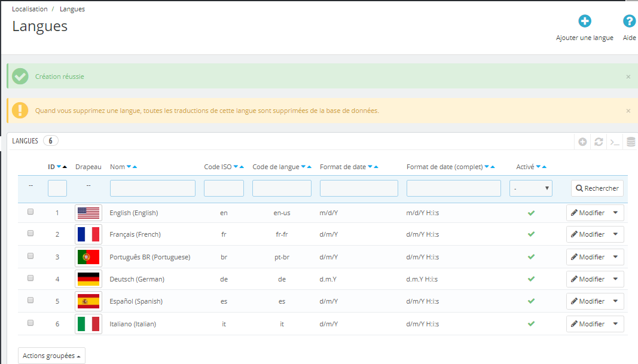
Task: Export to SQL Manager database icon
Action: point(631,142)
